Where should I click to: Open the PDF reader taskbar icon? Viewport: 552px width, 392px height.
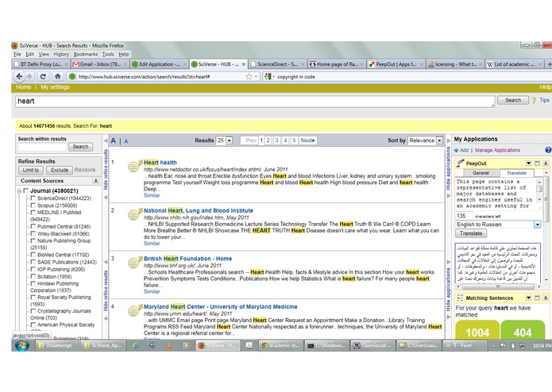(249, 346)
